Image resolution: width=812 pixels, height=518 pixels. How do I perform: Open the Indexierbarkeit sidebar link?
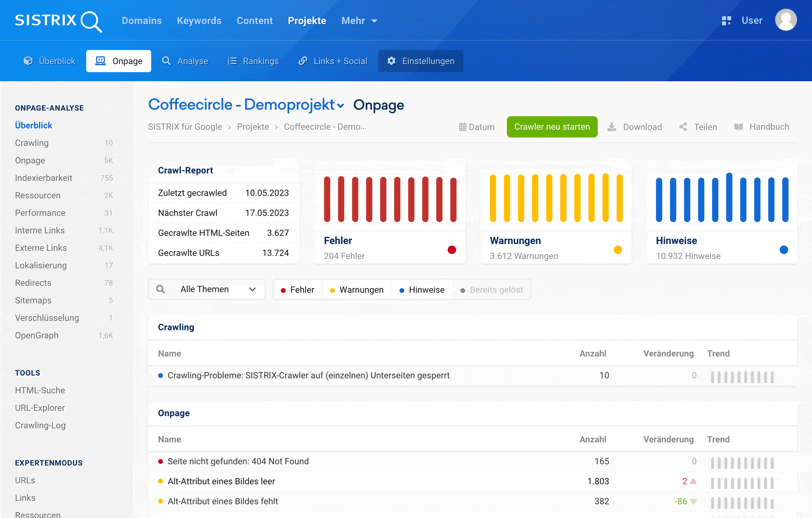coord(43,178)
